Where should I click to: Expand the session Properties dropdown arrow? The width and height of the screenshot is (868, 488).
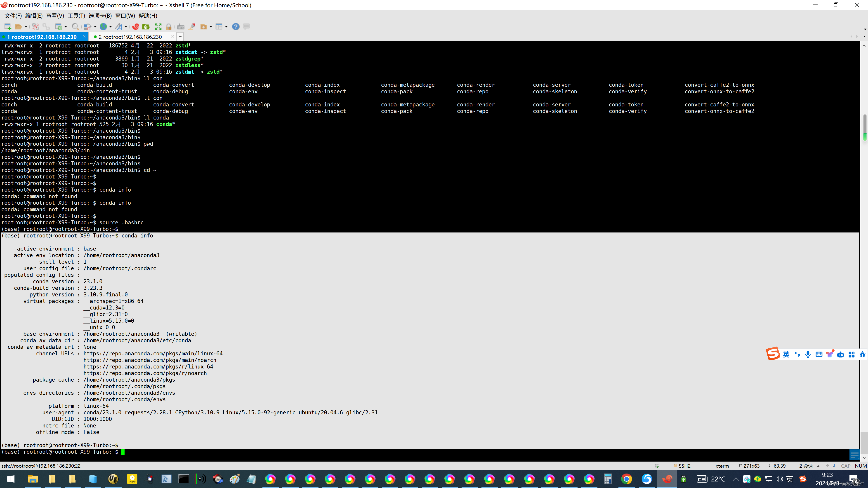click(66, 27)
